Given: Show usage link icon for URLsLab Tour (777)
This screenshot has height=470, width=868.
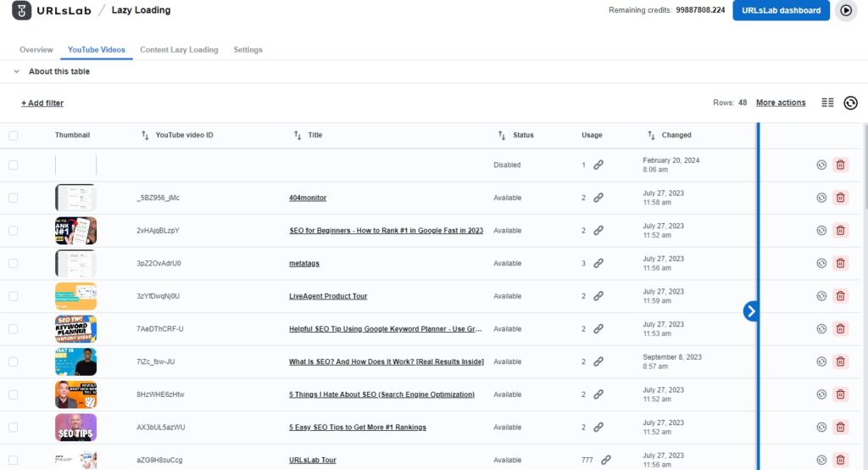Looking at the screenshot, I should click(x=606, y=460).
